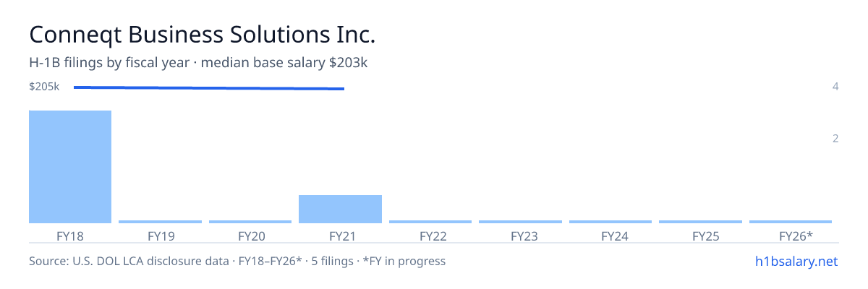This screenshot has width=868, height=289.
Task: Click the right axis value 2
Action: click(835, 139)
